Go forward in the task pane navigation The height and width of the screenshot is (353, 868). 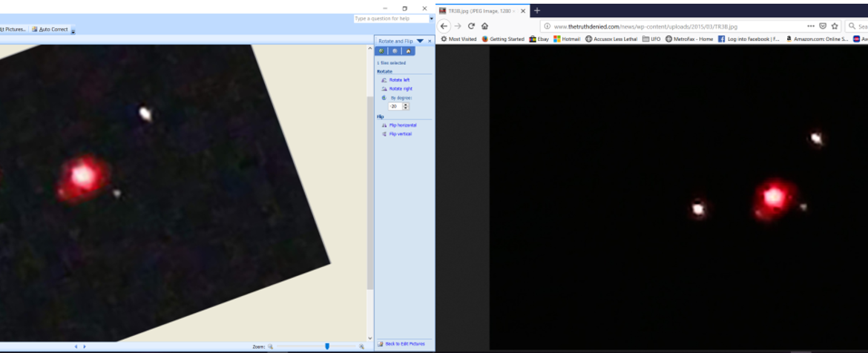tap(395, 51)
